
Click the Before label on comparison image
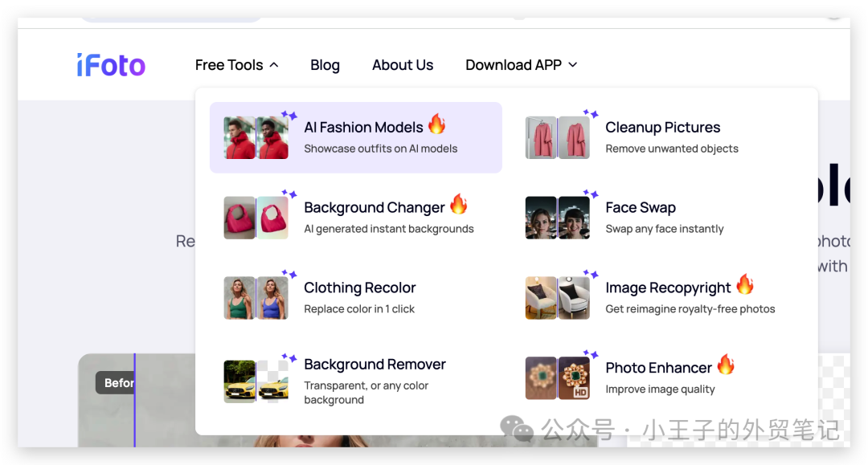(x=115, y=382)
